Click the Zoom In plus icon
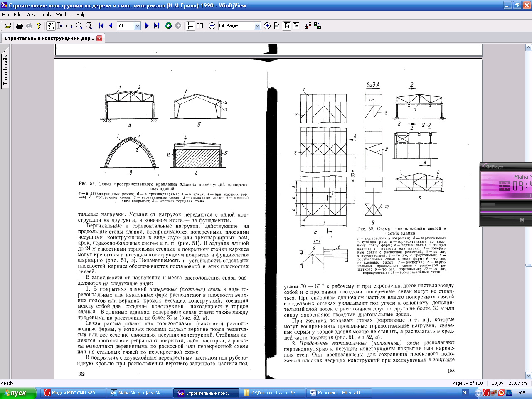 267,26
